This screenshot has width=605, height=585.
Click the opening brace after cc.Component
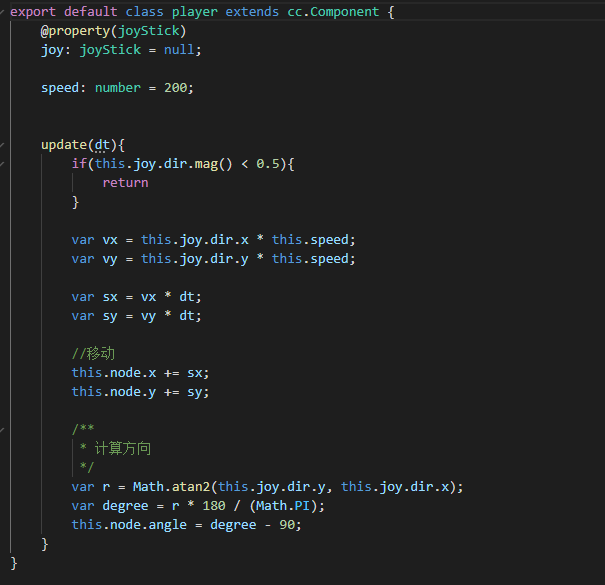[391, 12]
